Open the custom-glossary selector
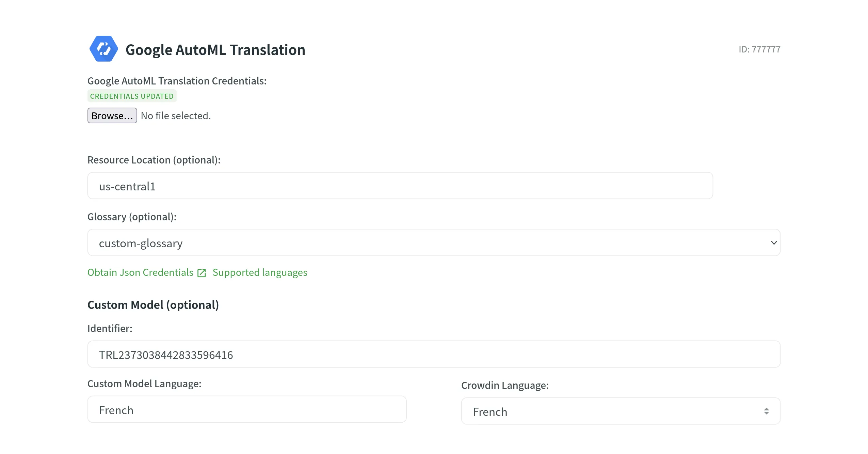Screen dimensions: 868x454 (x=432, y=242)
